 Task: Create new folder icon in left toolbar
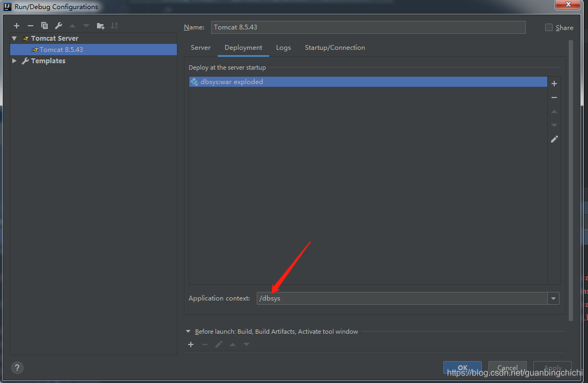click(x=100, y=26)
